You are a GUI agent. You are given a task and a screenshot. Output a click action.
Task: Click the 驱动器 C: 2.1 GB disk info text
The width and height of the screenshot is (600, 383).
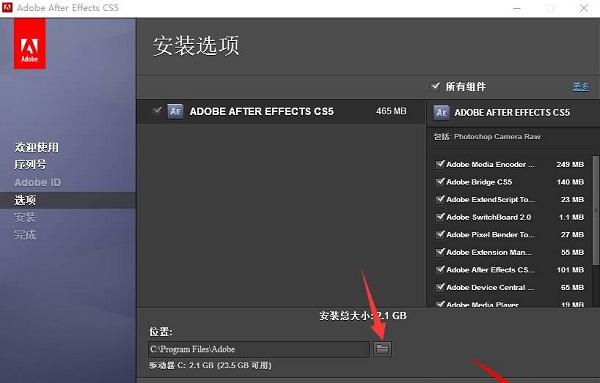point(210,365)
